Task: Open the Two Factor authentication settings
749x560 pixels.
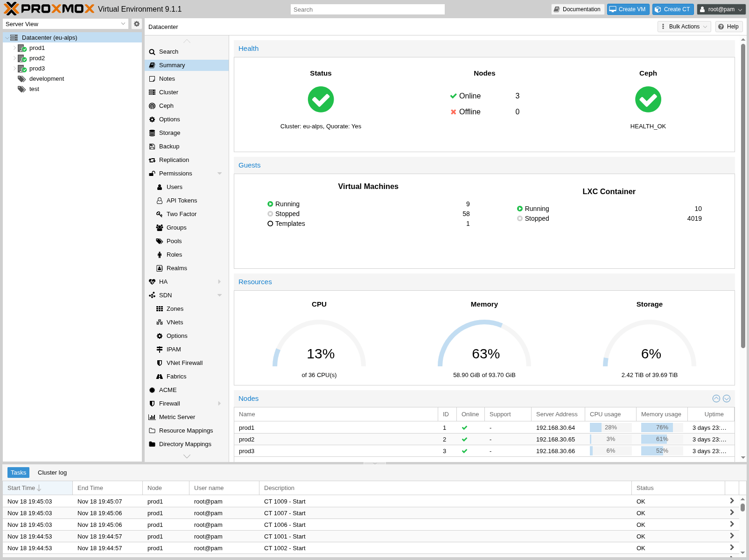Action: pyautogui.click(x=181, y=214)
